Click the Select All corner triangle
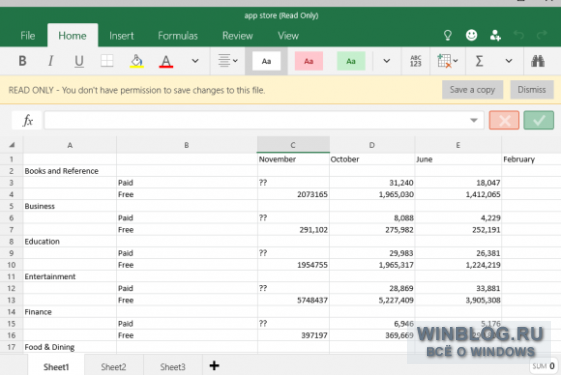561x375 pixels. 12,145
